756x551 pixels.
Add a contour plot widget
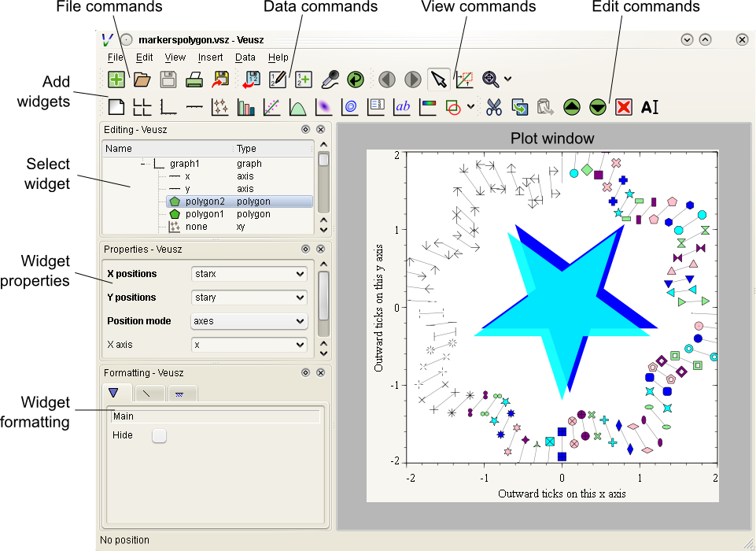[x=350, y=107]
